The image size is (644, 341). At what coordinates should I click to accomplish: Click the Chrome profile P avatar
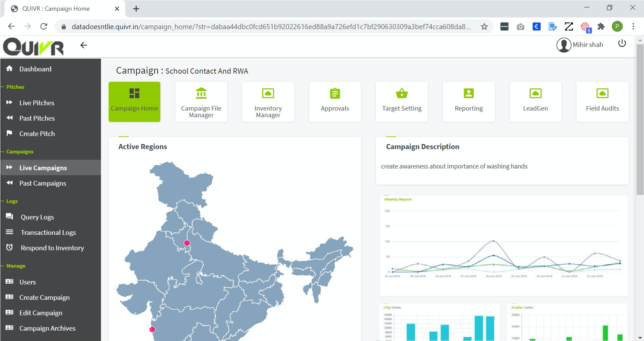[x=617, y=26]
